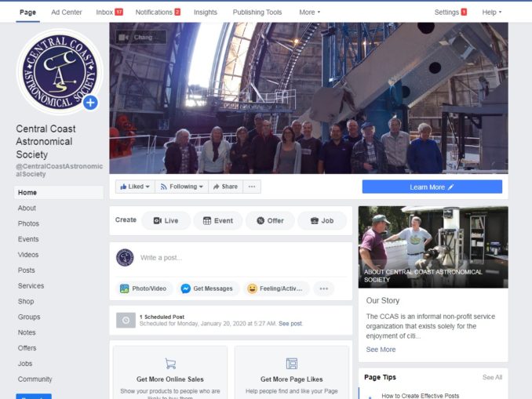Screen dimensions: 532x399
Task: Open Groups in the left sidebar
Action: (29, 317)
